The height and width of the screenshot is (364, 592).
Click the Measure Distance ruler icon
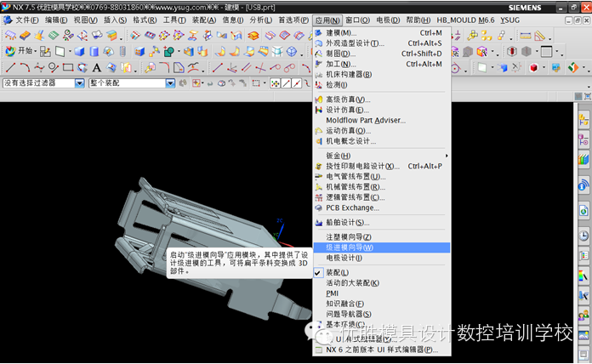coord(525,36)
